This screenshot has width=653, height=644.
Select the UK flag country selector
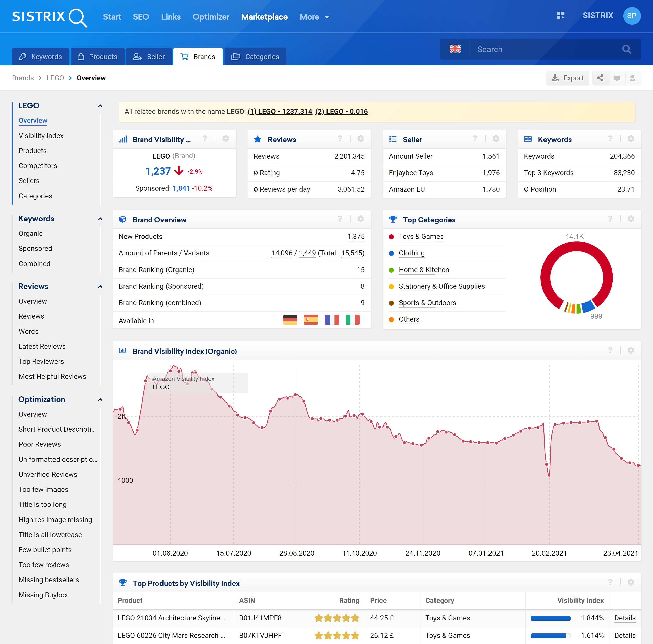pos(455,49)
